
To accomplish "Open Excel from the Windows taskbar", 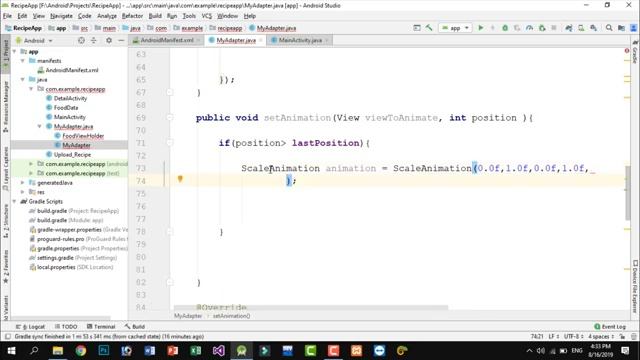I will [x=196, y=350].
